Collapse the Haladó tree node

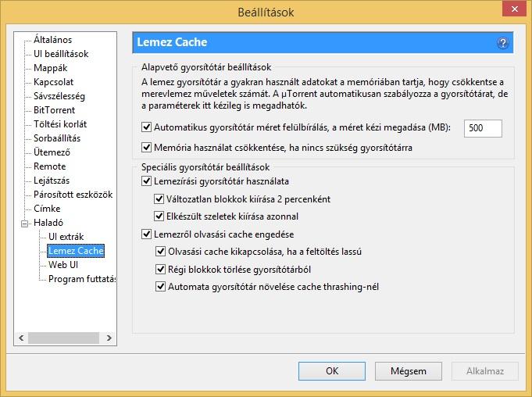(x=24, y=224)
